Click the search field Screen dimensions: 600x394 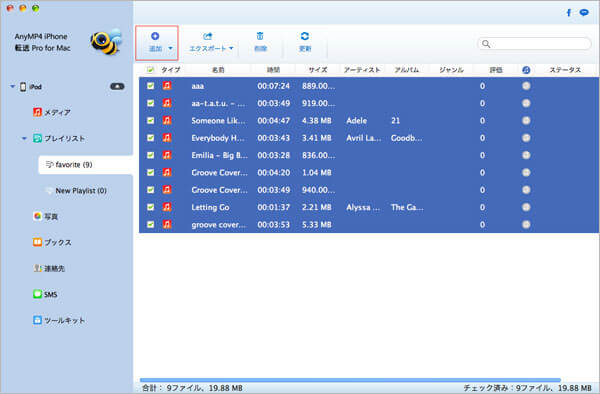point(534,44)
